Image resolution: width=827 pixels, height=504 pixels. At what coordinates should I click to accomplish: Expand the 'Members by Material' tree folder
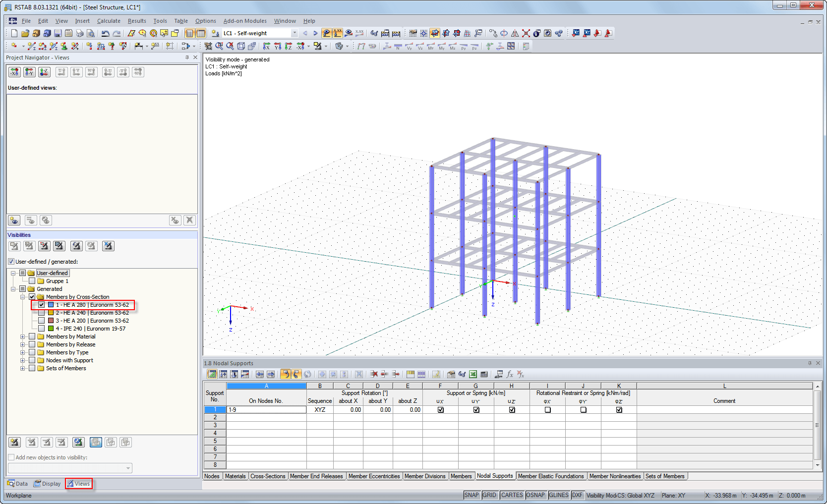coord(22,336)
